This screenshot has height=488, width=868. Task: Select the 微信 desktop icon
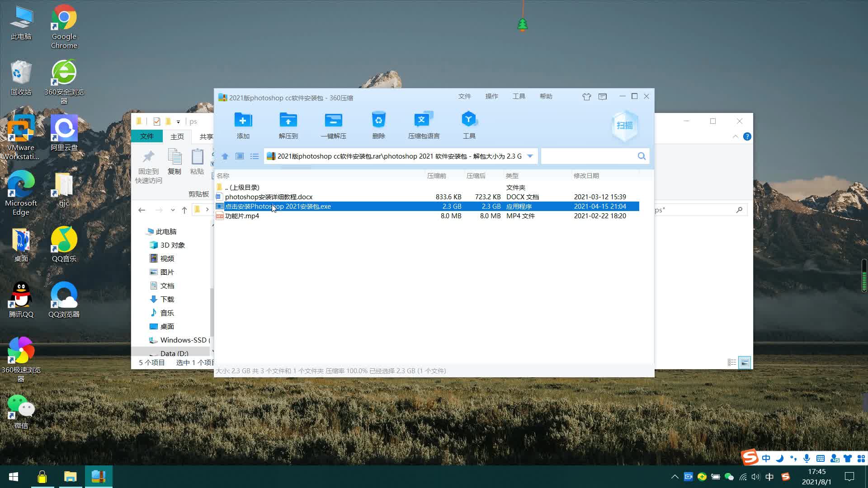coord(21,411)
